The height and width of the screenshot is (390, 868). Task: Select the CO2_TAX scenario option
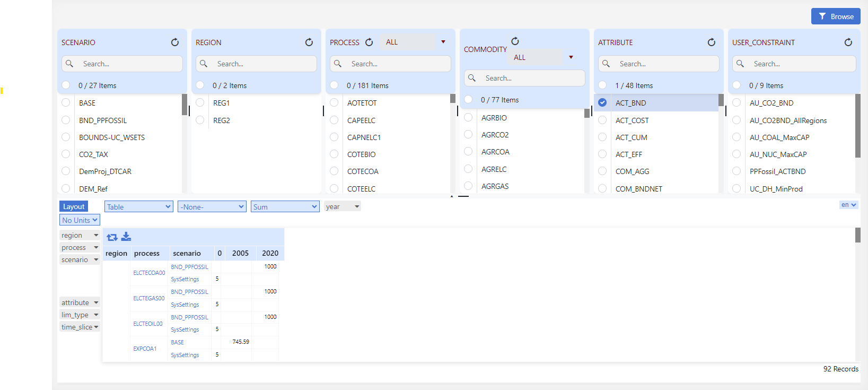point(66,154)
